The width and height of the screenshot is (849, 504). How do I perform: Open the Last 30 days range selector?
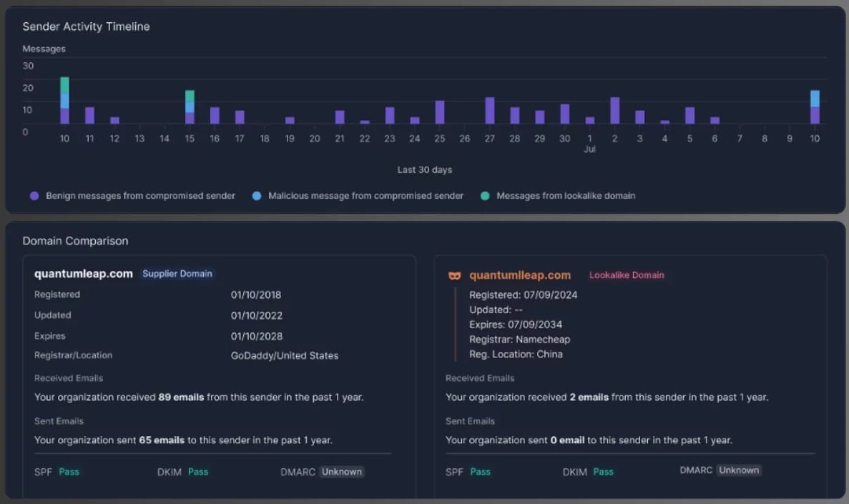(424, 169)
